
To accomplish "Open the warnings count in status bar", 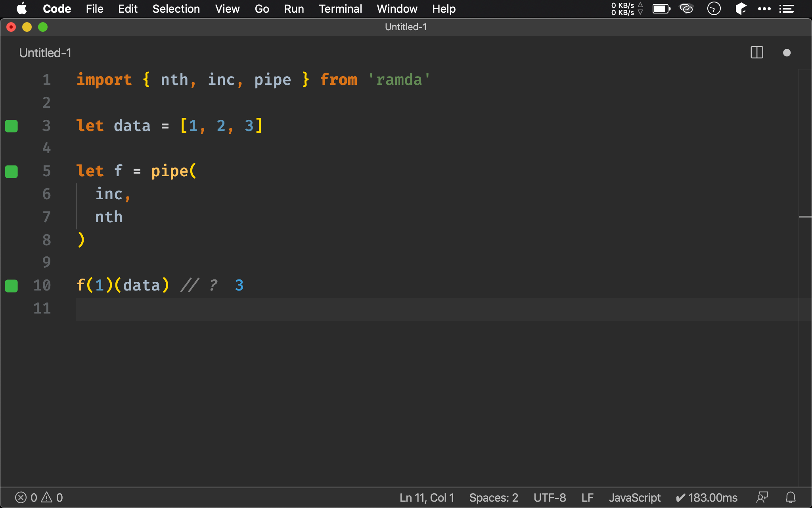I will (x=52, y=498).
